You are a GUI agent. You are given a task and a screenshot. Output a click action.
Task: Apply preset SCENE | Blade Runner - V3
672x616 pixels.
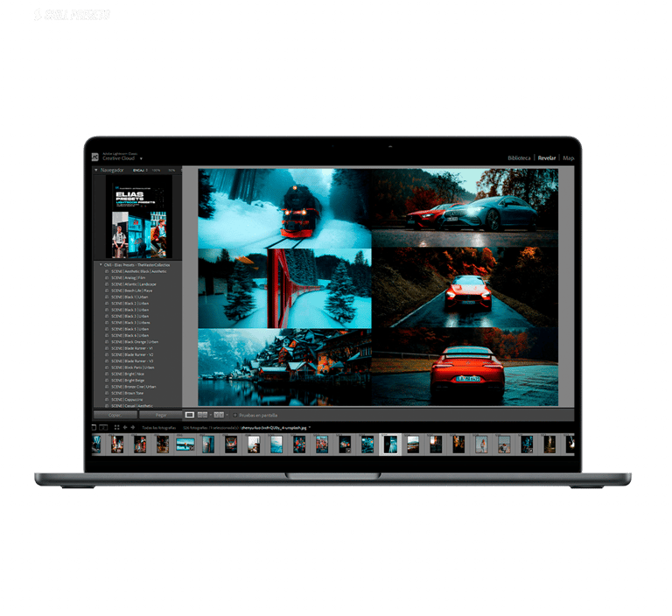132,361
